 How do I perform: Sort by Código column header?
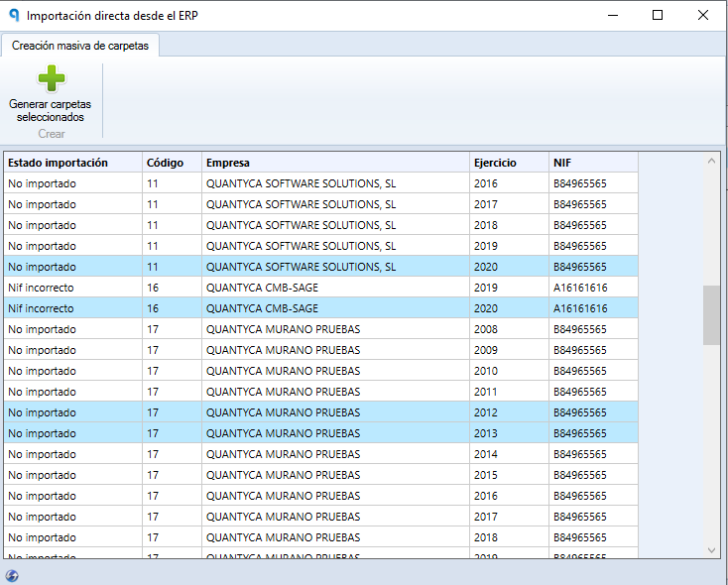pyautogui.click(x=173, y=163)
